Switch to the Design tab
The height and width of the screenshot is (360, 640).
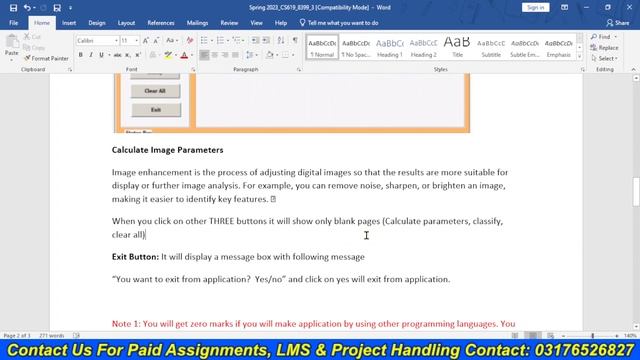(x=97, y=23)
